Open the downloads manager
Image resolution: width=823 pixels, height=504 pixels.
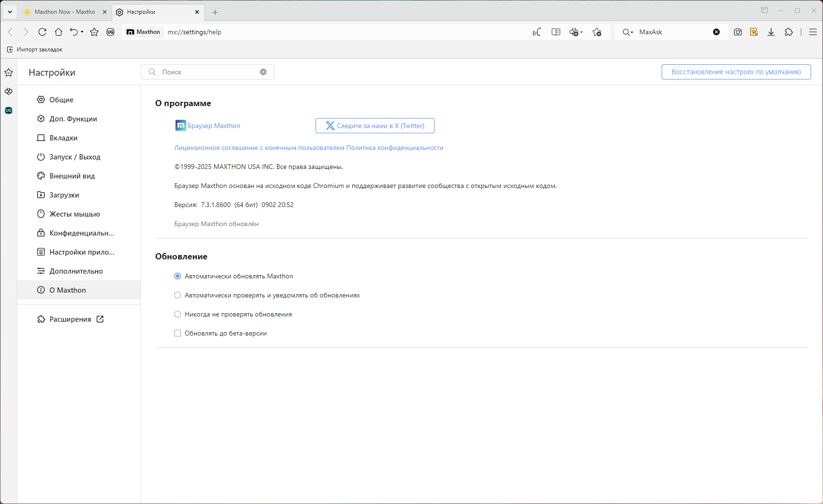pyautogui.click(x=771, y=32)
